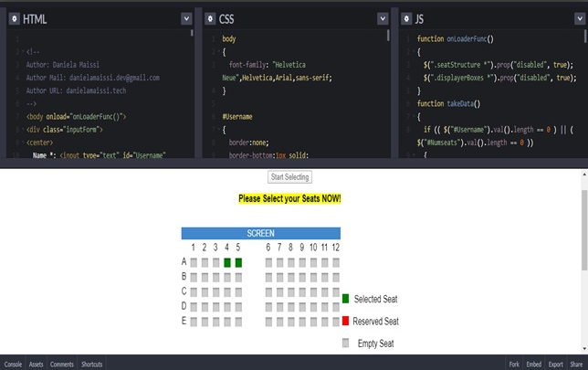Viewport: 588px width, 370px height.
Task: Expand the JS panel dropdown arrow
Action: coord(579,18)
